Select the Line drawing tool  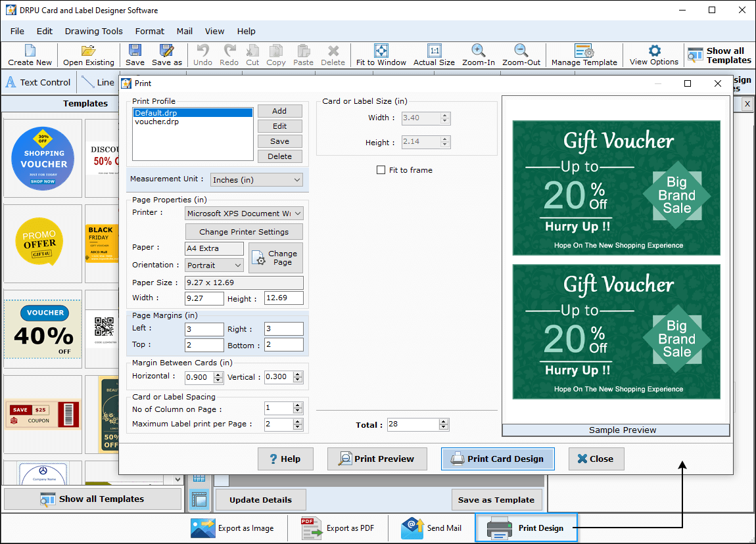(99, 82)
